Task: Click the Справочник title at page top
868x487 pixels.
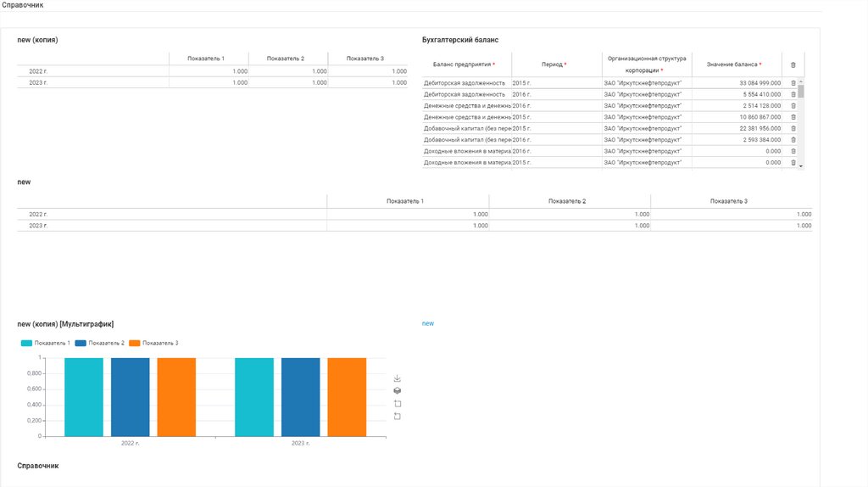Action: (x=23, y=5)
